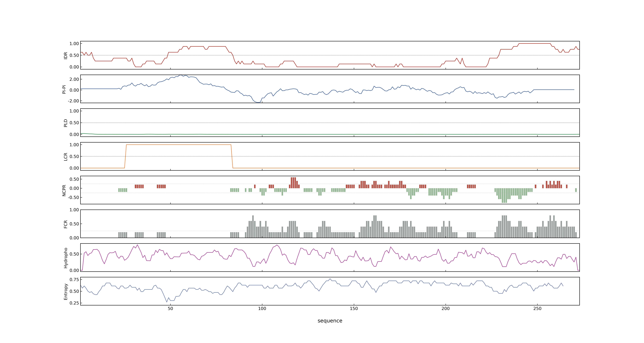Screen dimensions: 644x343
Task: Click the 0.50 tick on Hydropho axis
Action: pyautogui.click(x=74, y=254)
